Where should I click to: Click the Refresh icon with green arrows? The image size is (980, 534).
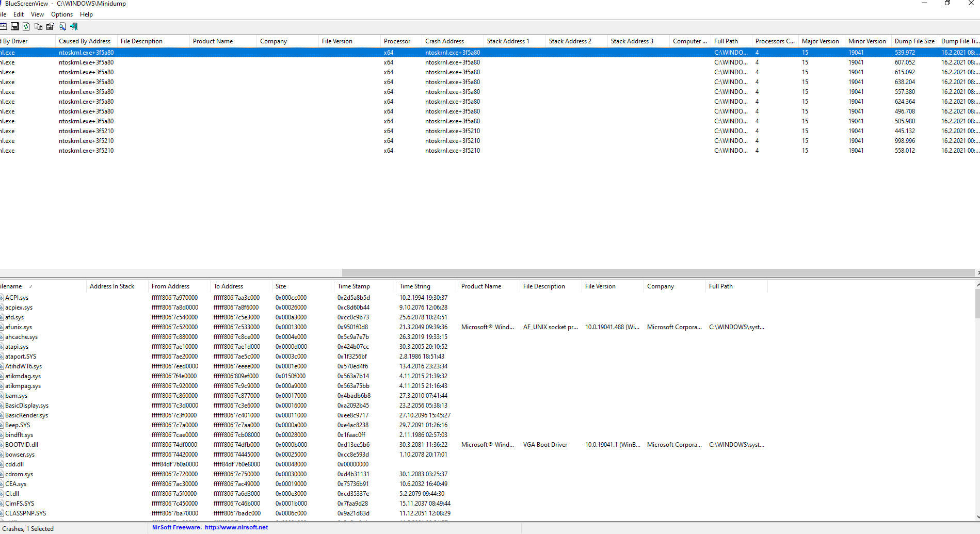click(x=26, y=26)
